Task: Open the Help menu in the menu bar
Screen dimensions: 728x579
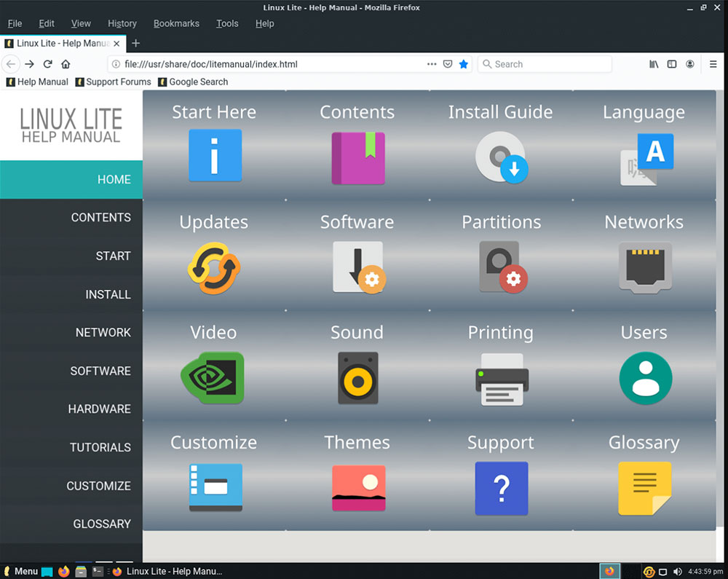Action: pyautogui.click(x=265, y=23)
